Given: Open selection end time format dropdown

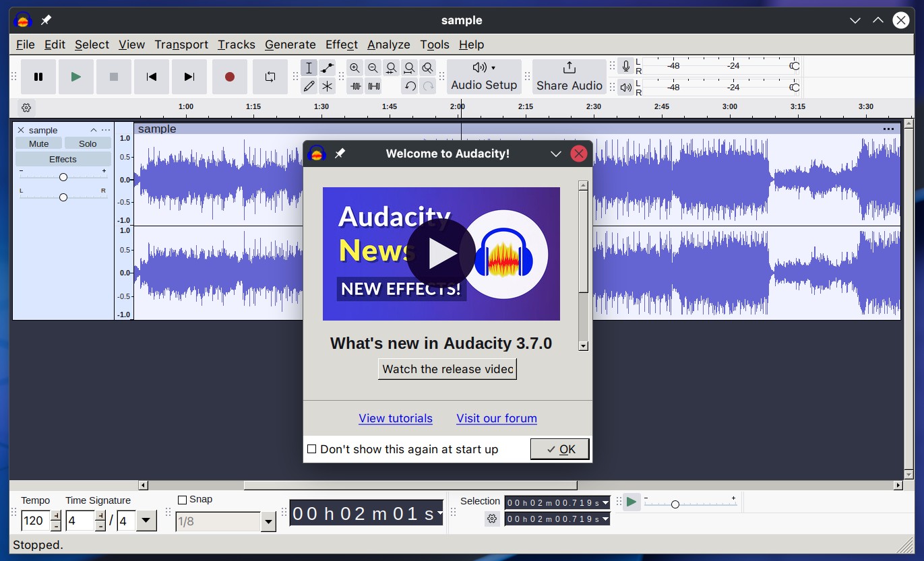Looking at the screenshot, I should pyautogui.click(x=605, y=519).
